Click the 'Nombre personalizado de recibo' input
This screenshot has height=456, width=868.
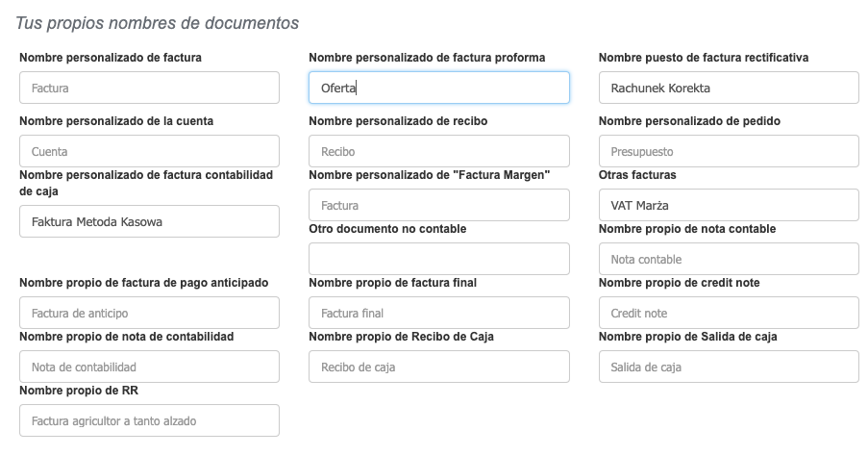pyautogui.click(x=438, y=152)
